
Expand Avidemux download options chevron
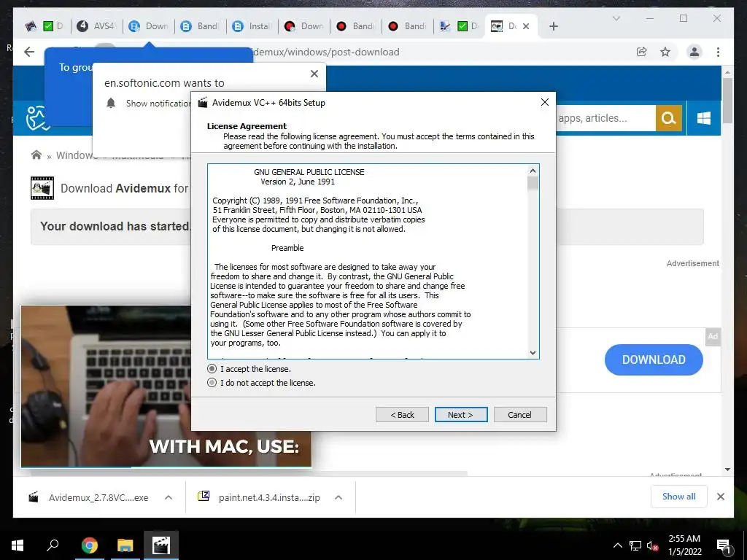point(169,497)
